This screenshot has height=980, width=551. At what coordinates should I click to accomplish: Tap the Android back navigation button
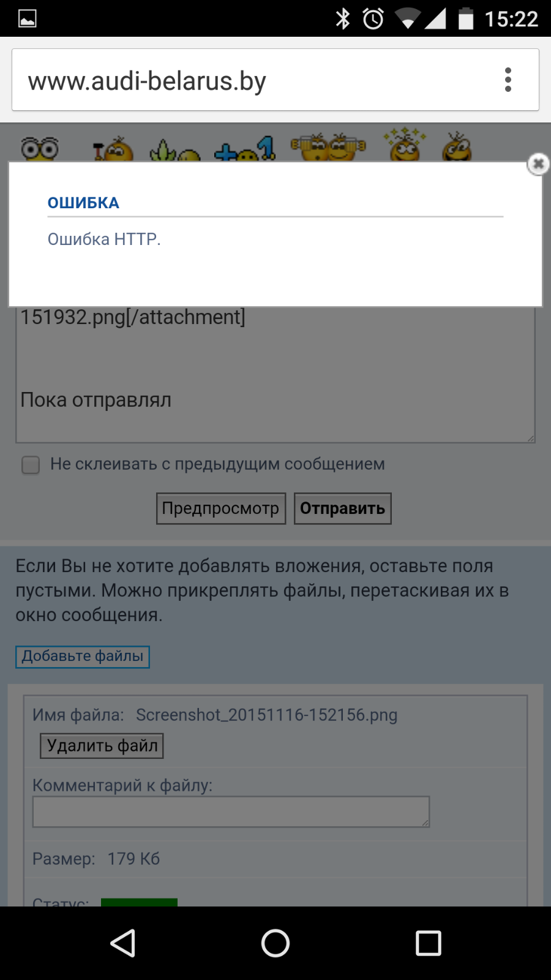point(122,943)
